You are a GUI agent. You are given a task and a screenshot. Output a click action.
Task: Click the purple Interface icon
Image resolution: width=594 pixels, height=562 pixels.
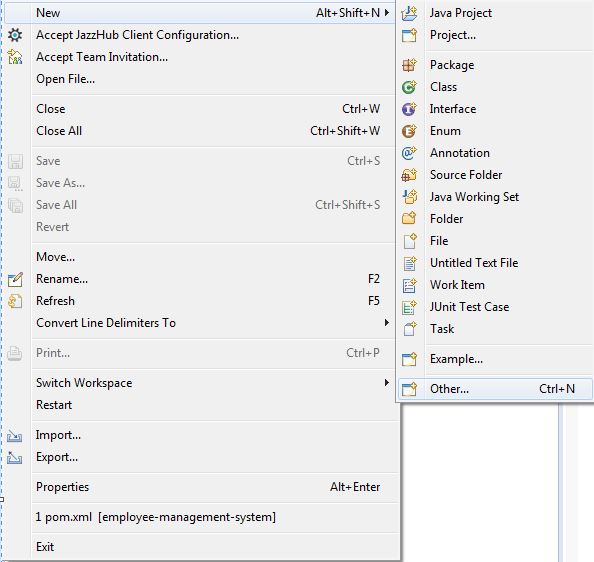(409, 109)
